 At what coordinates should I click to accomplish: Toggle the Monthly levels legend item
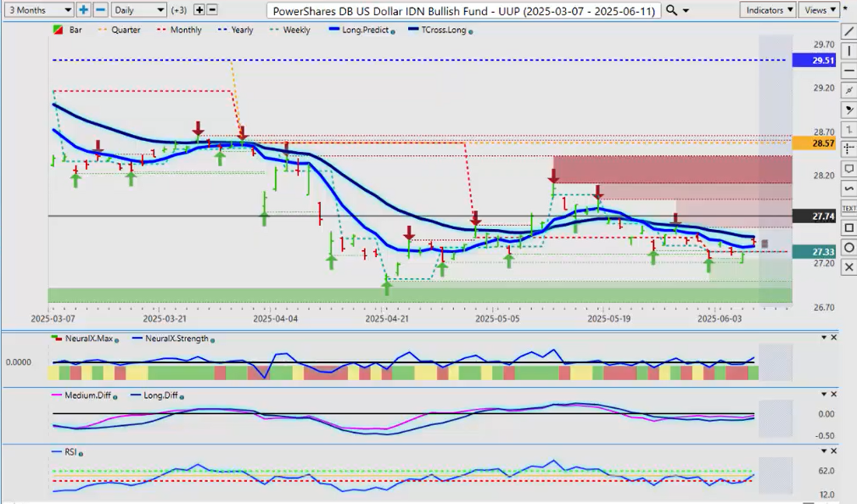point(179,30)
